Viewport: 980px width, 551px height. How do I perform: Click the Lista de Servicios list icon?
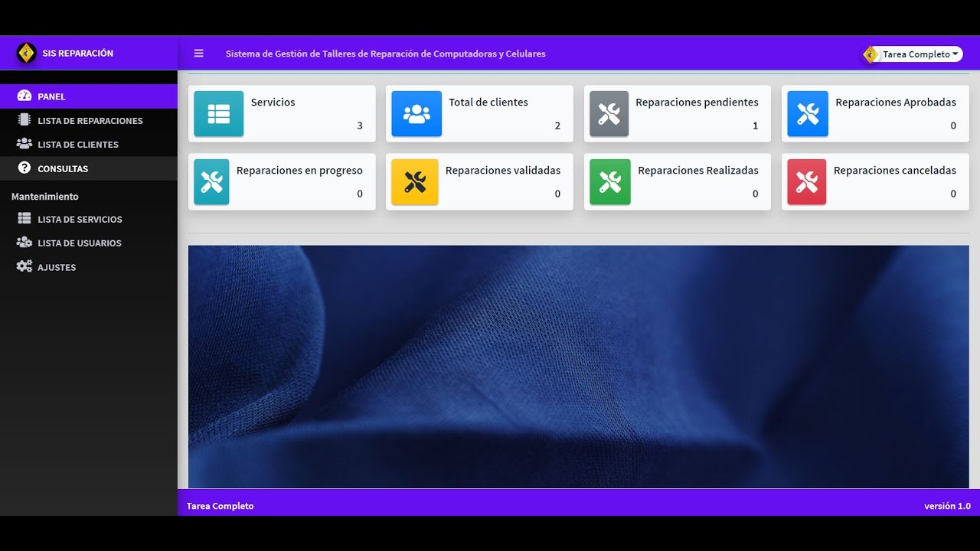24,219
